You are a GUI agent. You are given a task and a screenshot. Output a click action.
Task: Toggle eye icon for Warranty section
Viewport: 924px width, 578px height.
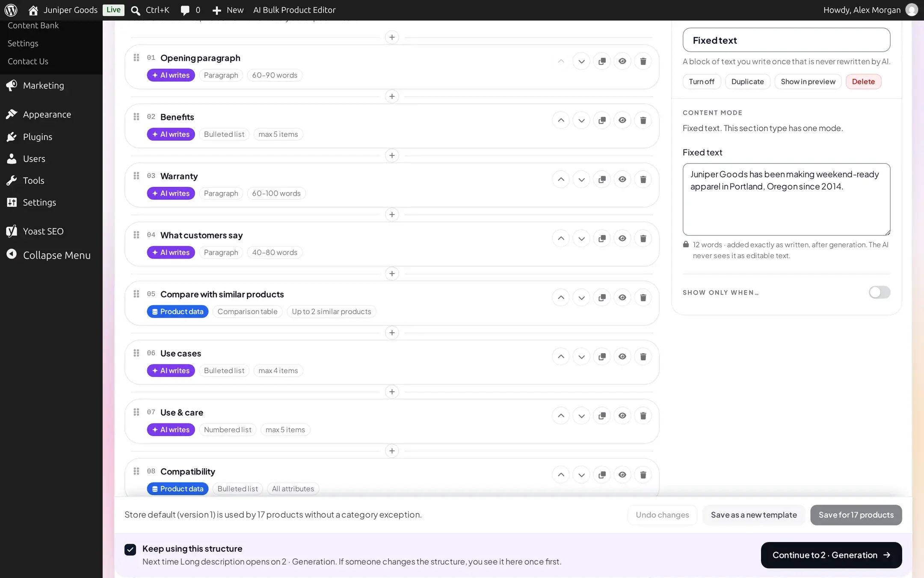pos(622,179)
